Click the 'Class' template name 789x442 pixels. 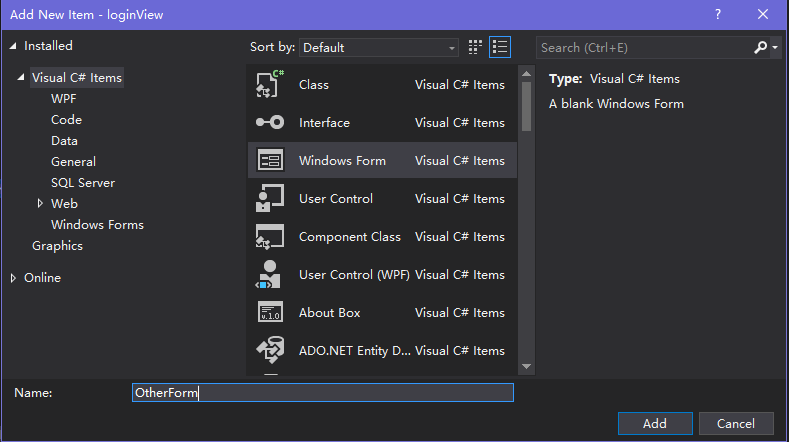tap(314, 85)
